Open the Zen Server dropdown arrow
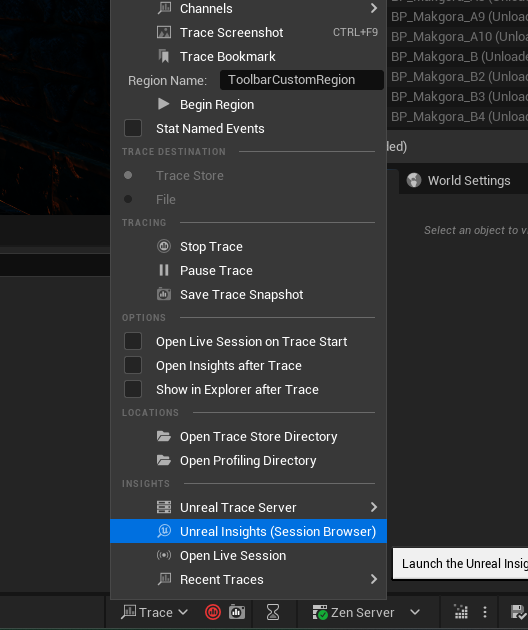The width and height of the screenshot is (528, 630). pyautogui.click(x=415, y=612)
